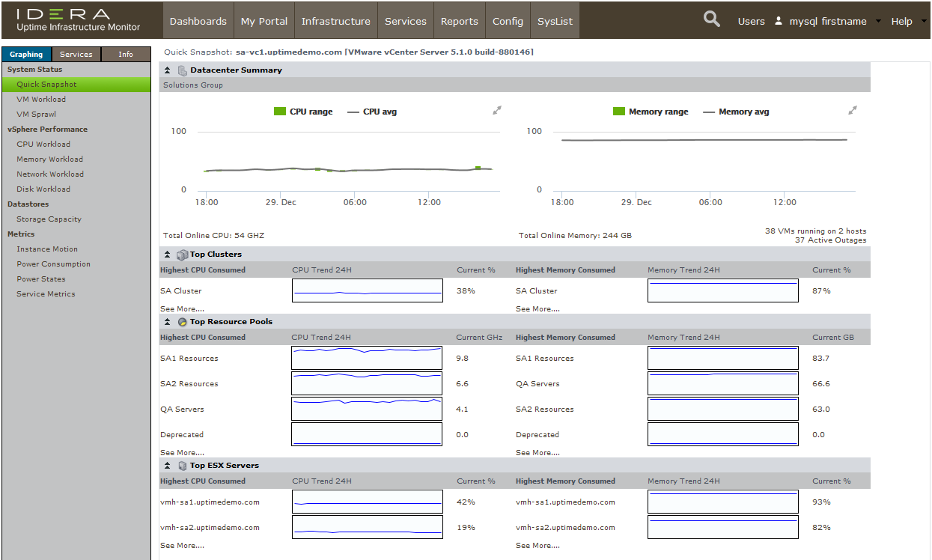The image size is (932, 560).
Task: Expand the Memory chart to full size
Action: (x=853, y=111)
